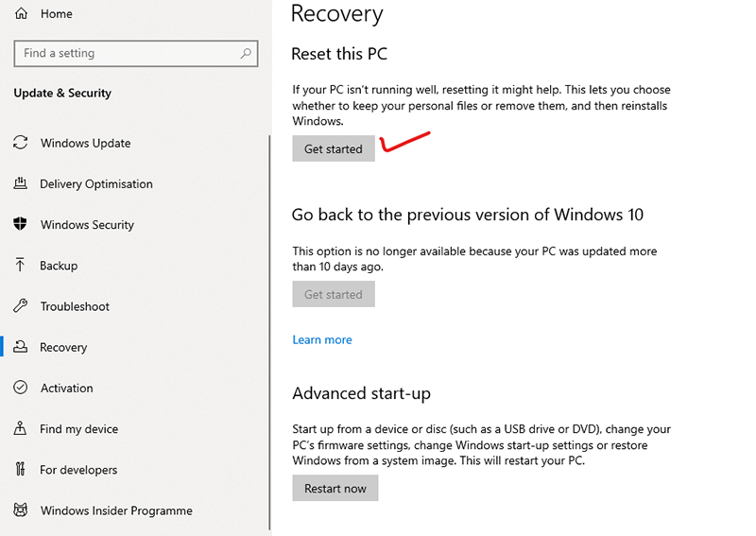Select the Backup label in sidebar
Image resolution: width=756 pixels, height=536 pixels.
(x=59, y=266)
